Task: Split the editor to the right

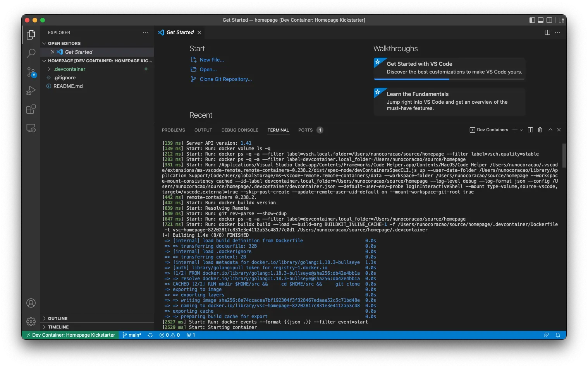Action: tap(547, 33)
